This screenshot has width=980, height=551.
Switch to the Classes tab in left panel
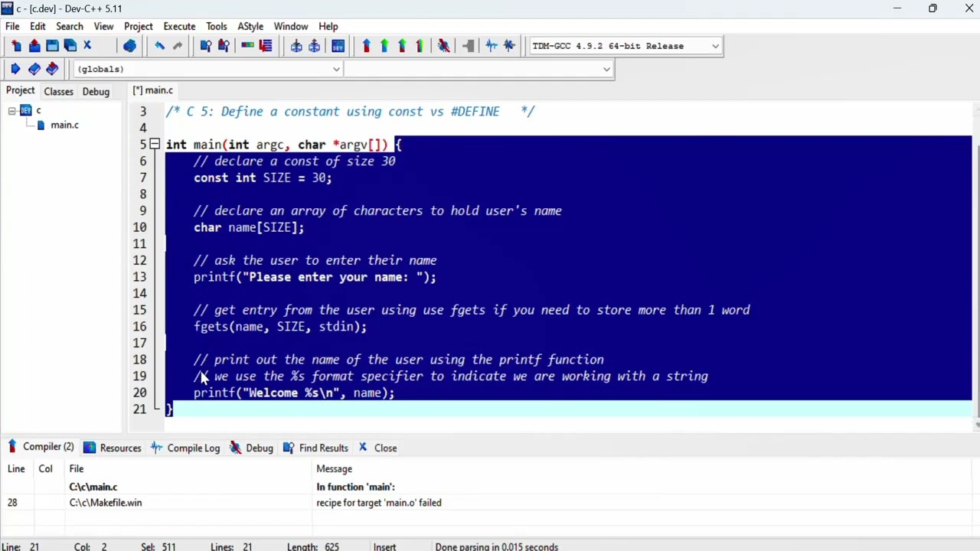pyautogui.click(x=58, y=91)
